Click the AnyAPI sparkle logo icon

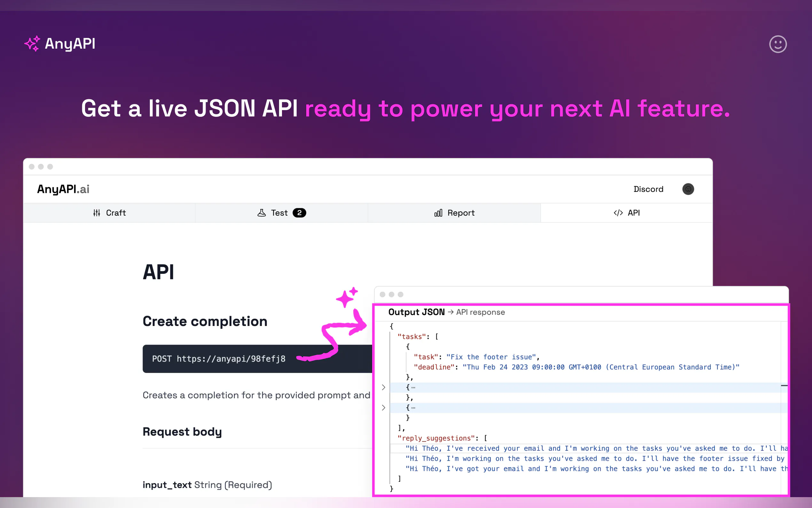pyautogui.click(x=32, y=44)
